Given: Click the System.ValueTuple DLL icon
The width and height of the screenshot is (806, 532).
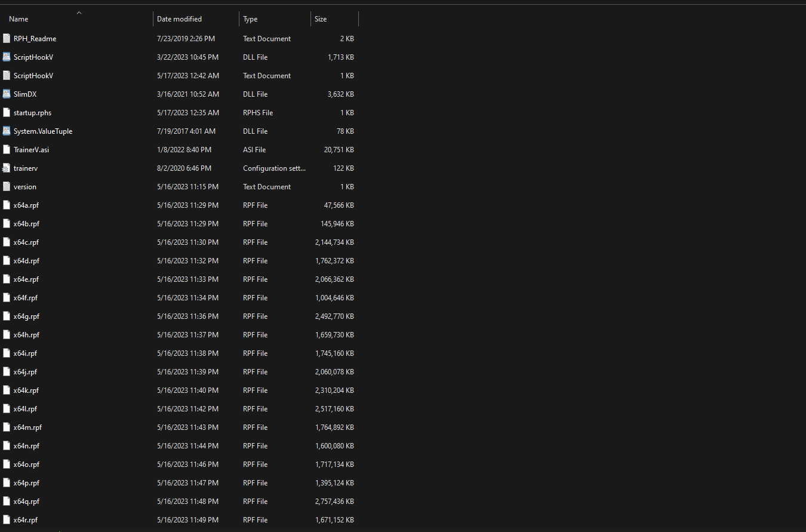Looking at the screenshot, I should 7,131.
